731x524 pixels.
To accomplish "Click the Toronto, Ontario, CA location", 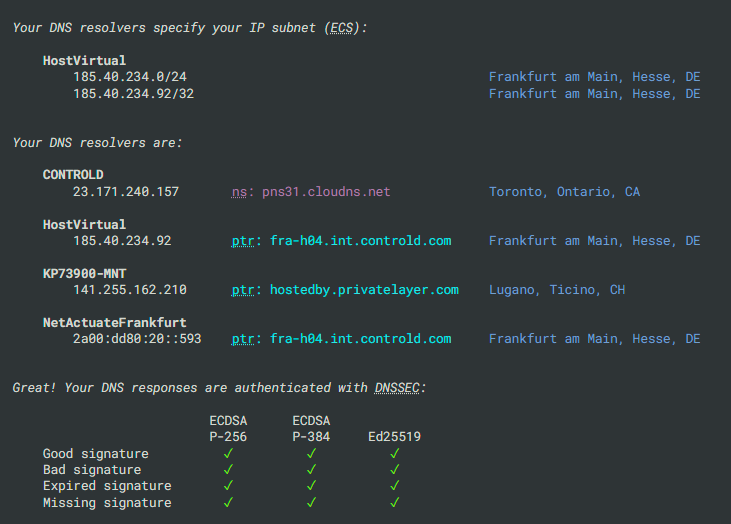I will 564,192.
